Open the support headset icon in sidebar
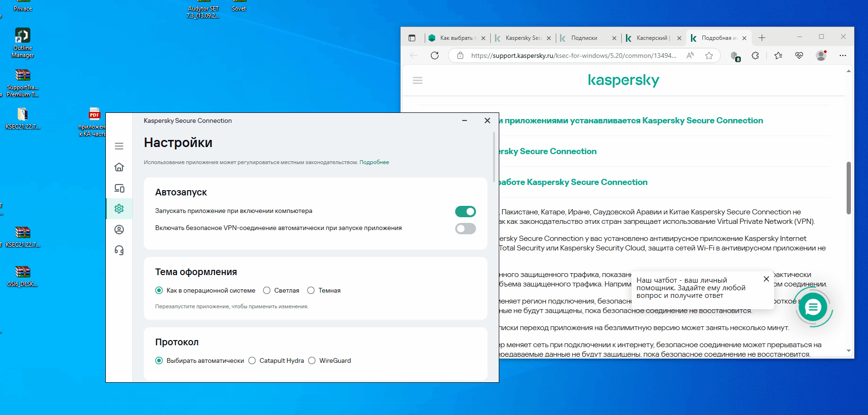This screenshot has height=415, width=868. click(119, 250)
